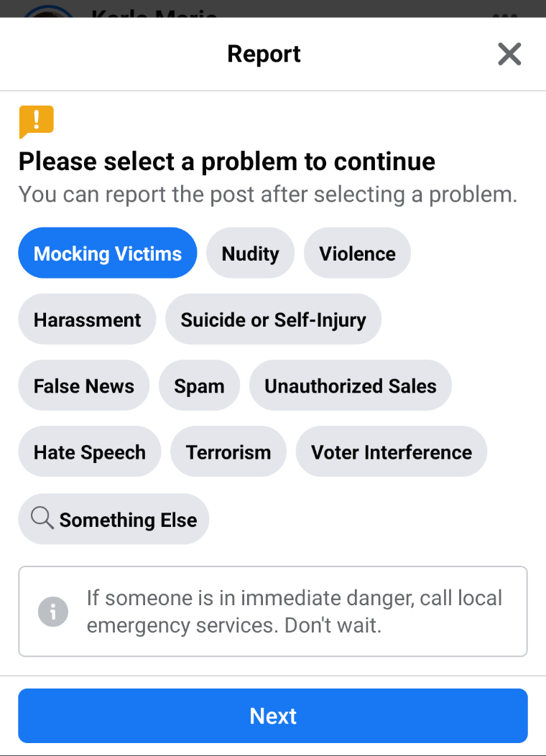Choose the Spam chip

pos(199,386)
